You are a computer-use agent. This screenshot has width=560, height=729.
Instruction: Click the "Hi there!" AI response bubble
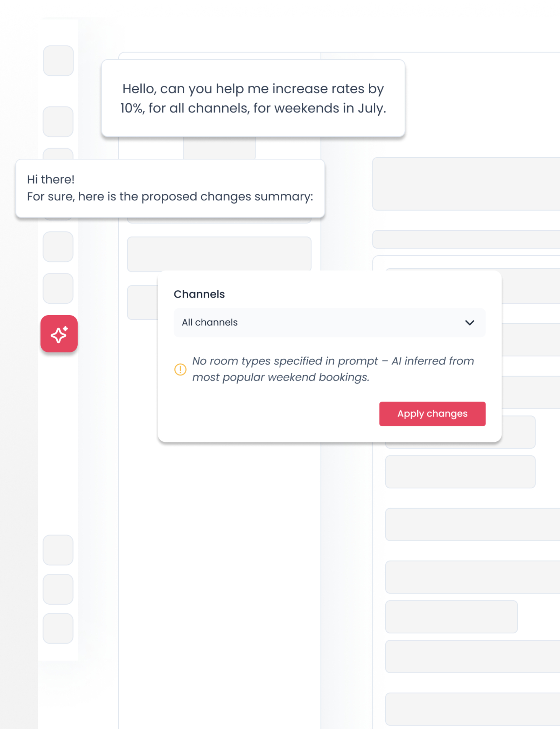170,188
